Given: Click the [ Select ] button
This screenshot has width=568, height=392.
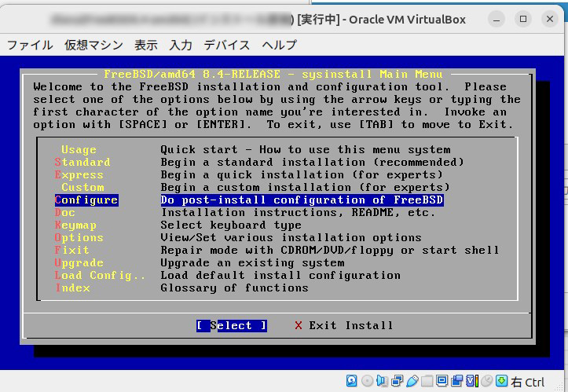Looking at the screenshot, I should [232, 325].
